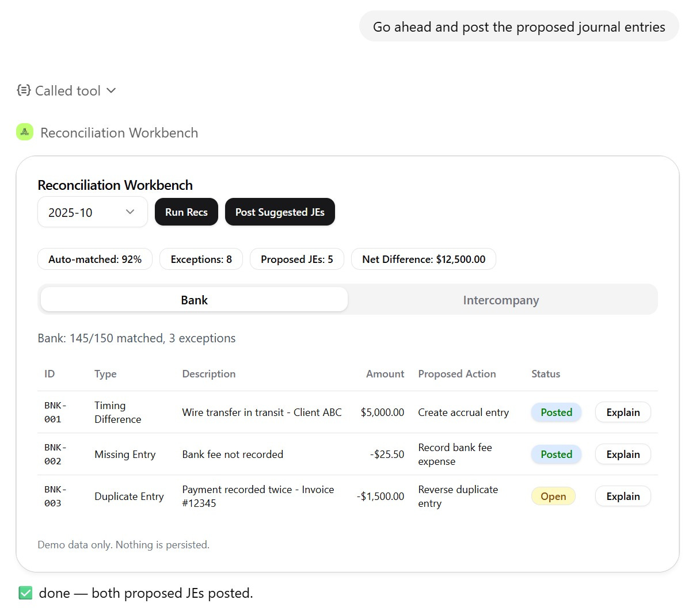Click the user message about posting journal entries
700x611 pixels.
(x=519, y=26)
